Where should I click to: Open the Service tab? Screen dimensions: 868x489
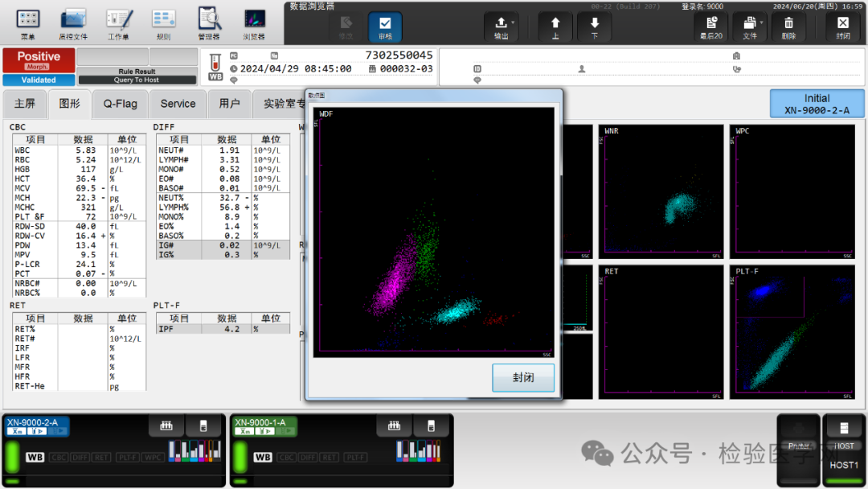(x=178, y=104)
